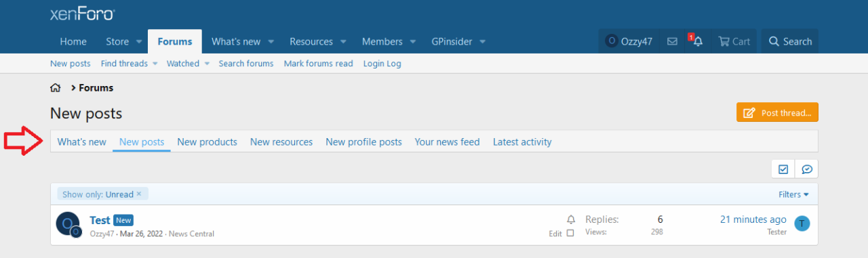The image size is (868, 258).
Task: Click Watched sub-navigation link
Action: click(x=183, y=64)
